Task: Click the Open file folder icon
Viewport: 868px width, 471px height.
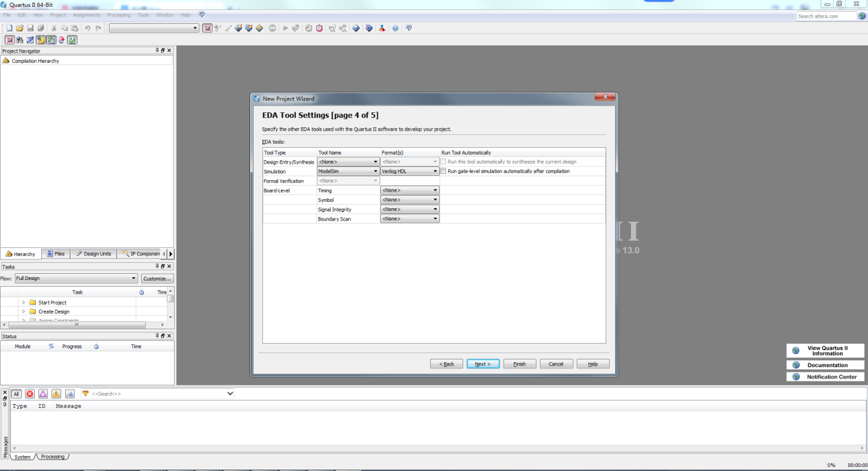Action: pos(20,28)
